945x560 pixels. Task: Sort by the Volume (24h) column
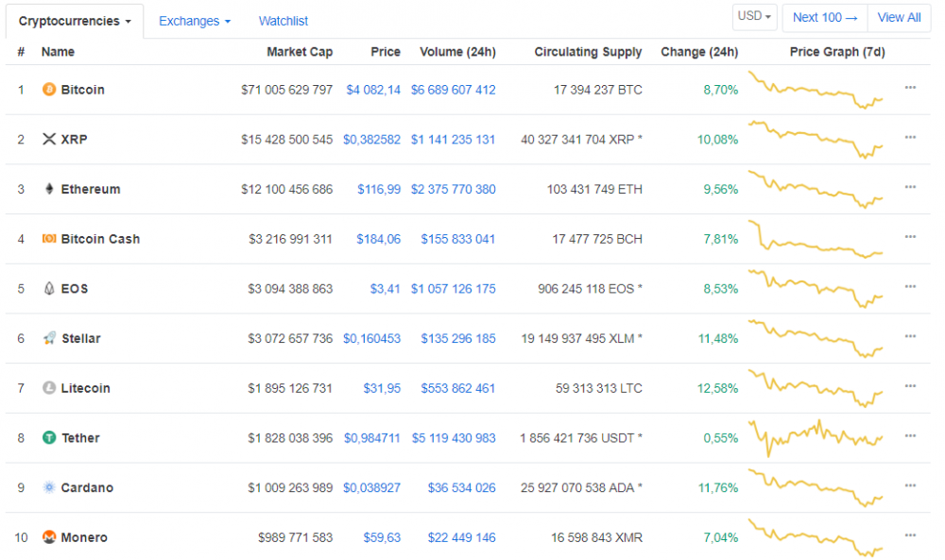(x=458, y=52)
